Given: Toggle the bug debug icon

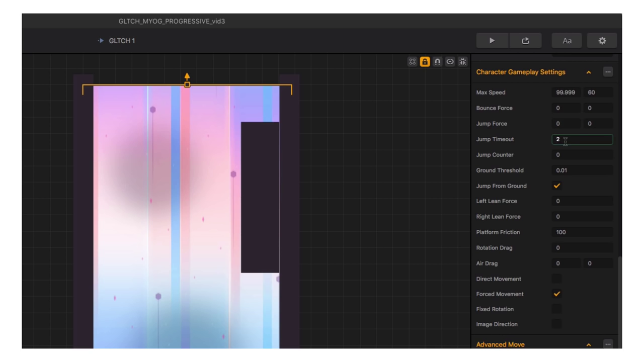Looking at the screenshot, I should pyautogui.click(x=462, y=62).
